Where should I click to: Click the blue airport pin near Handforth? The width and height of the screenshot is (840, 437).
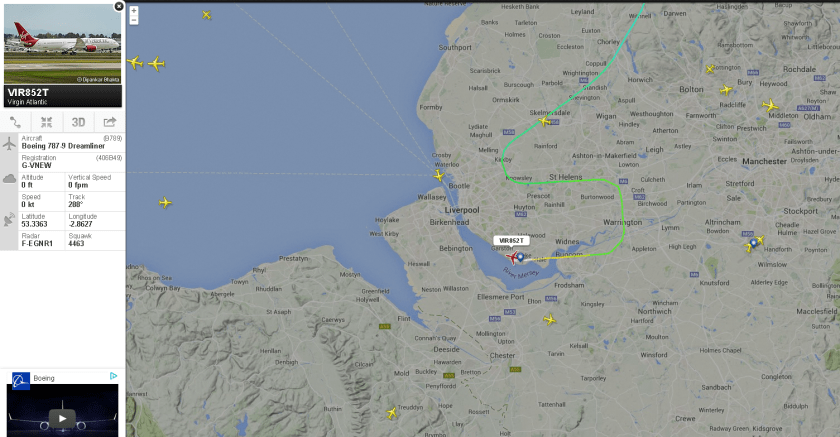click(754, 243)
